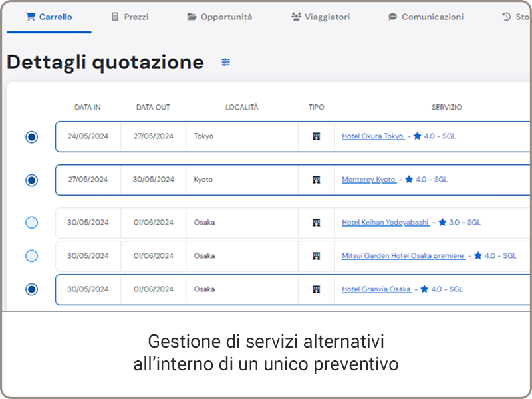
Task: Open the Comunicazioni tab
Action: click(426, 17)
